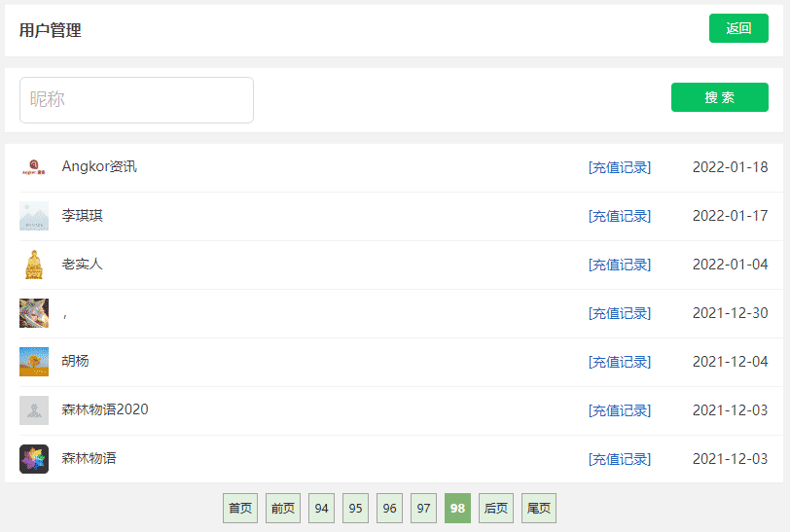The image size is (790, 532).
Task: Focus the 昵称 search input field
Action: [x=136, y=100]
